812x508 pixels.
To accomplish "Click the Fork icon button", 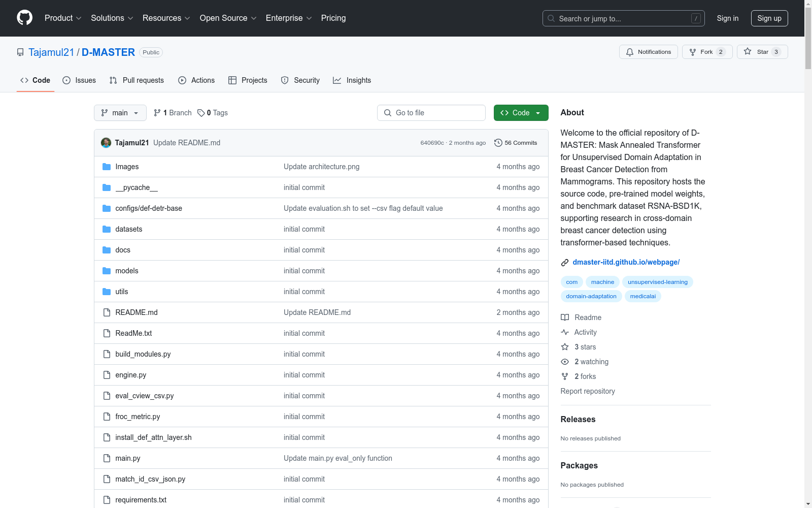I will (x=693, y=52).
